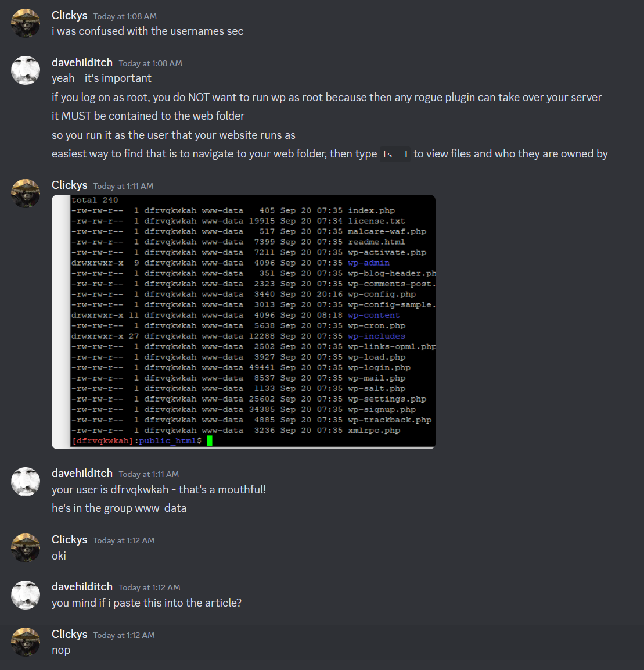Open Clickys username on first message
The height and width of the screenshot is (670, 644).
pyautogui.click(x=69, y=16)
